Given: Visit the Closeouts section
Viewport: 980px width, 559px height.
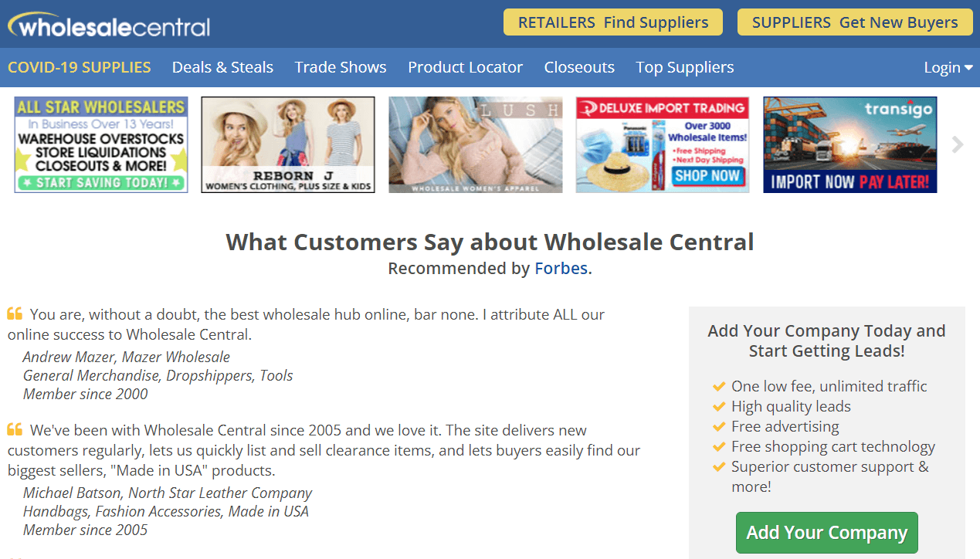Looking at the screenshot, I should click(579, 67).
